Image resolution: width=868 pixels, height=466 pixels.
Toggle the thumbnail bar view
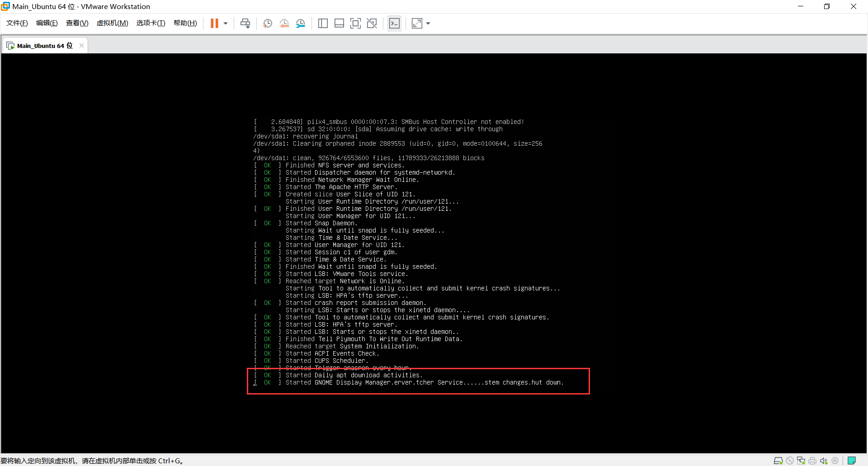pos(339,24)
